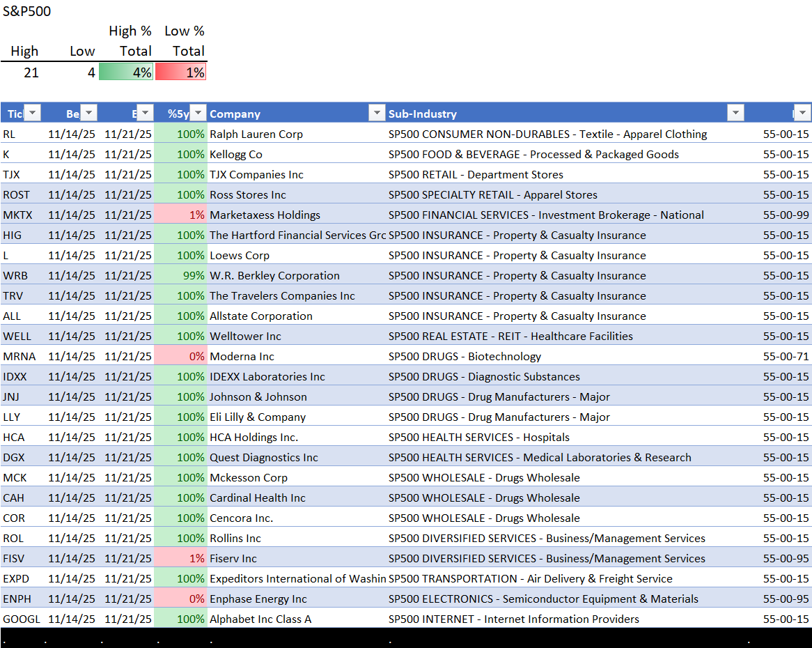Click the Company column header
Image resolution: width=812 pixels, height=648 pixels.
click(x=297, y=114)
